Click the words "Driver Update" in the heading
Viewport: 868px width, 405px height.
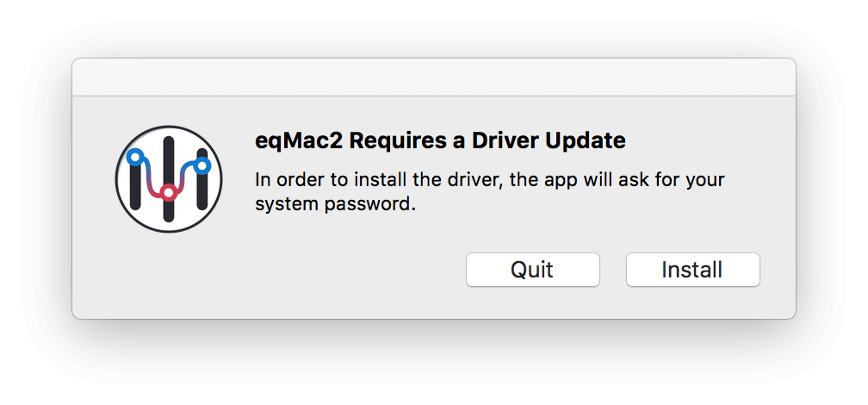point(549,140)
